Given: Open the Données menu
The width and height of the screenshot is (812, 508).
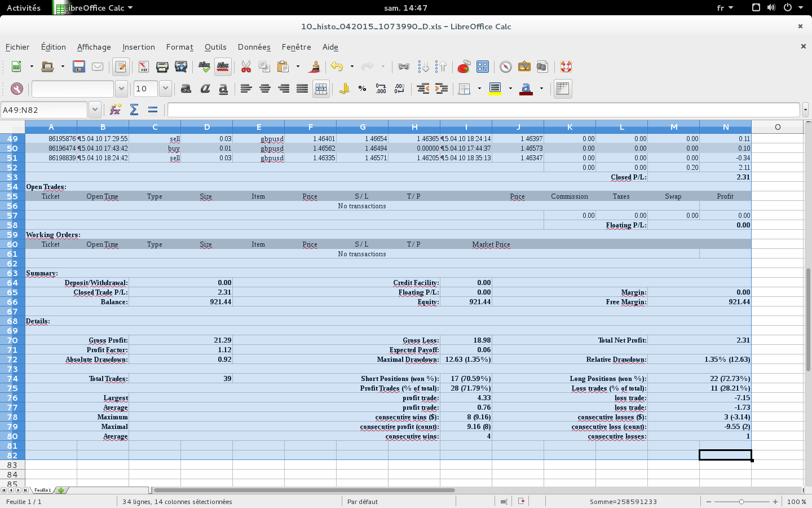Looking at the screenshot, I should coord(254,47).
